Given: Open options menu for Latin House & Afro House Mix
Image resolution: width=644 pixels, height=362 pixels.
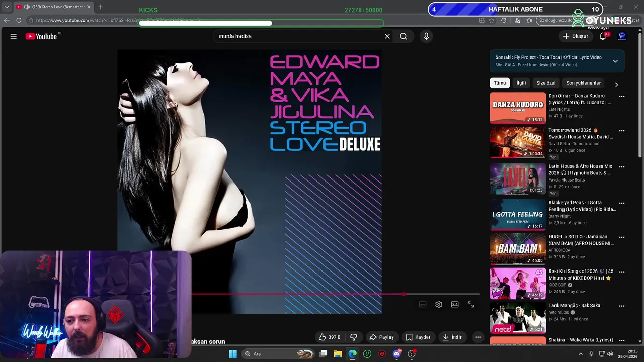Looking at the screenshot, I should [x=622, y=167].
